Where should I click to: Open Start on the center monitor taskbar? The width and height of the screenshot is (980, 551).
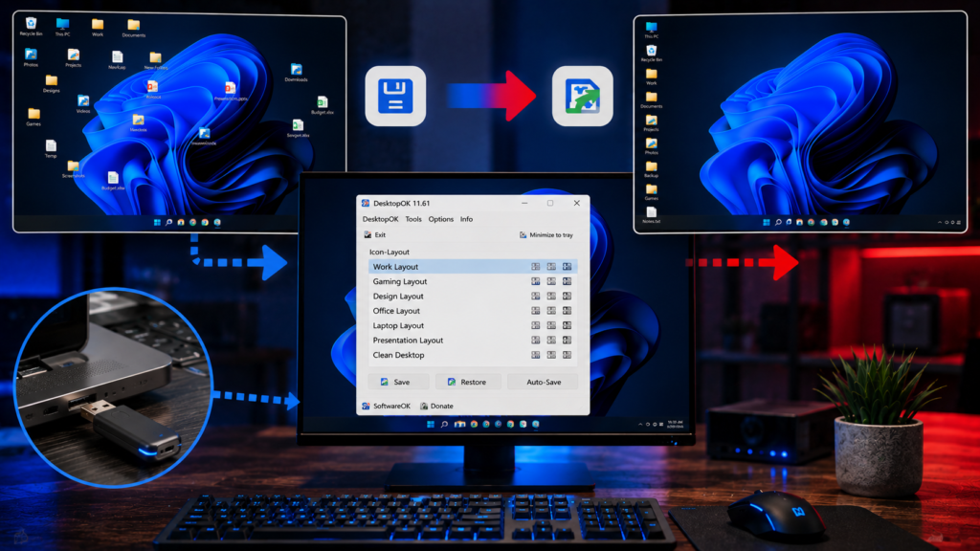tap(431, 424)
